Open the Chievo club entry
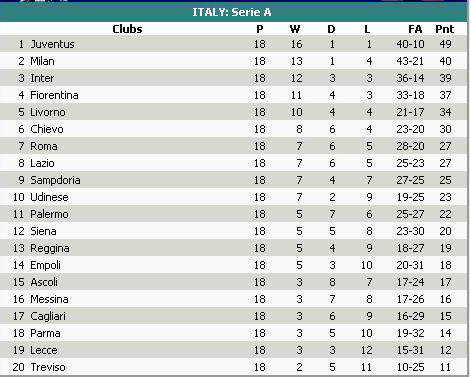Viewport: 471px width, 377px height. click(47, 129)
